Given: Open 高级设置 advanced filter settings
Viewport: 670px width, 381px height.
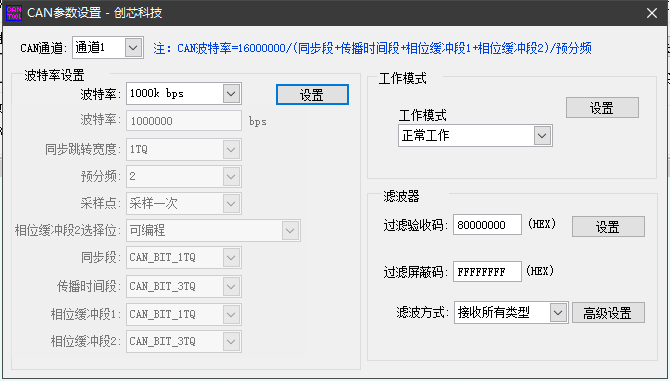Looking at the screenshot, I should pos(608,313).
